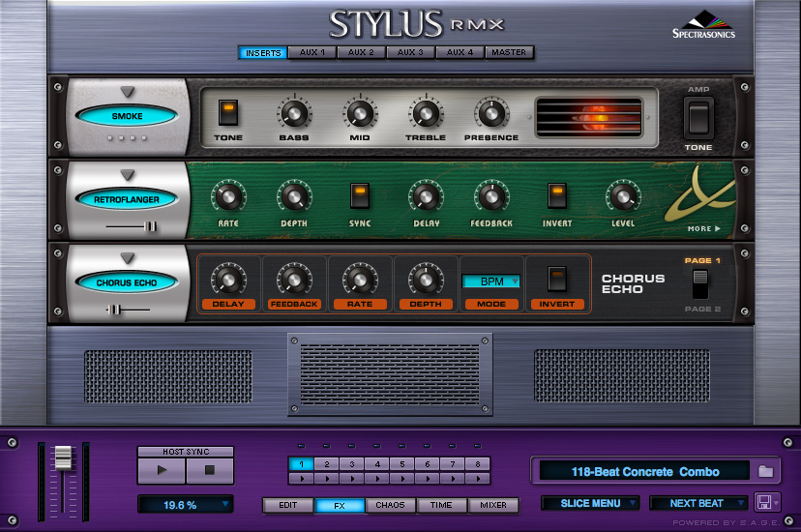
Task: Open the Mixer page
Action: tap(493, 505)
